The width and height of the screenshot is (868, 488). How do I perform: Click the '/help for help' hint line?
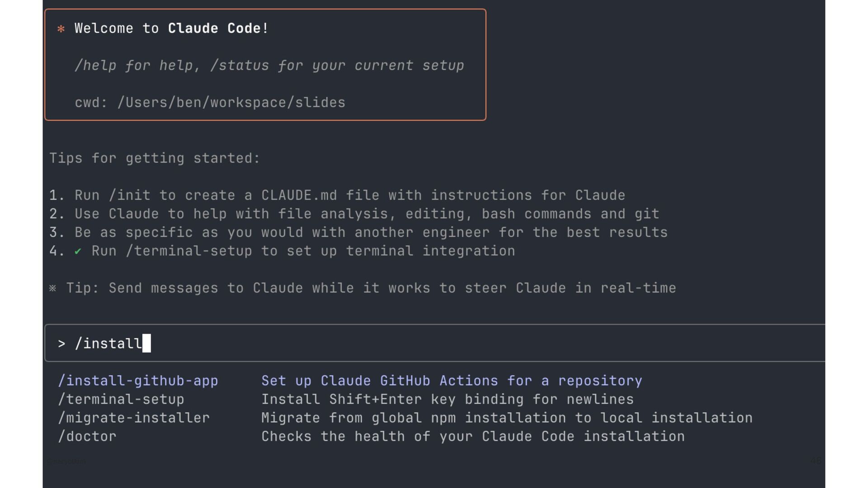click(x=269, y=66)
